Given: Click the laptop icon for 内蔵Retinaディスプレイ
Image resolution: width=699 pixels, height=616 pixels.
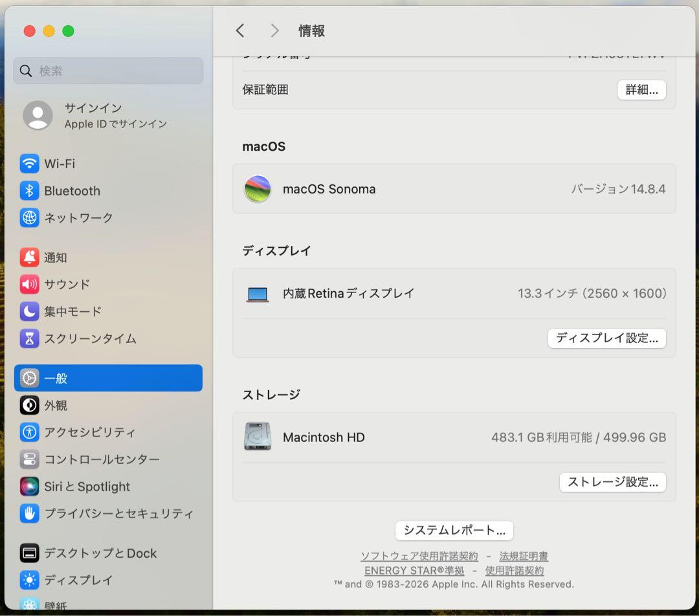Looking at the screenshot, I should (x=257, y=294).
